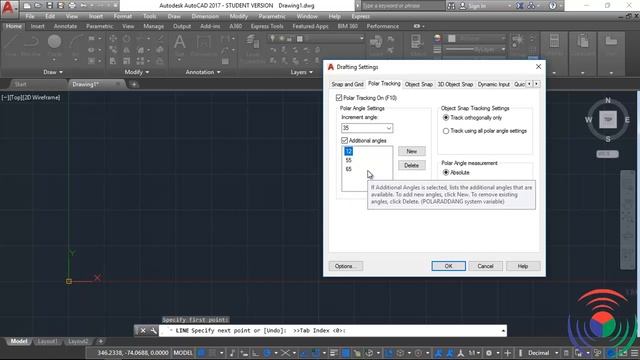Click the New drawing quick access icon
The width and height of the screenshot is (640, 360).
point(27,6)
